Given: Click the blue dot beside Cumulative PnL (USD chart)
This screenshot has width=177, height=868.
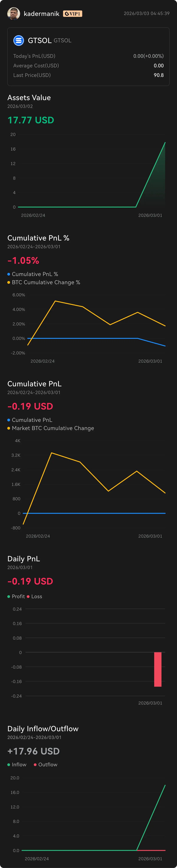Looking at the screenshot, I should pyautogui.click(x=9, y=420).
